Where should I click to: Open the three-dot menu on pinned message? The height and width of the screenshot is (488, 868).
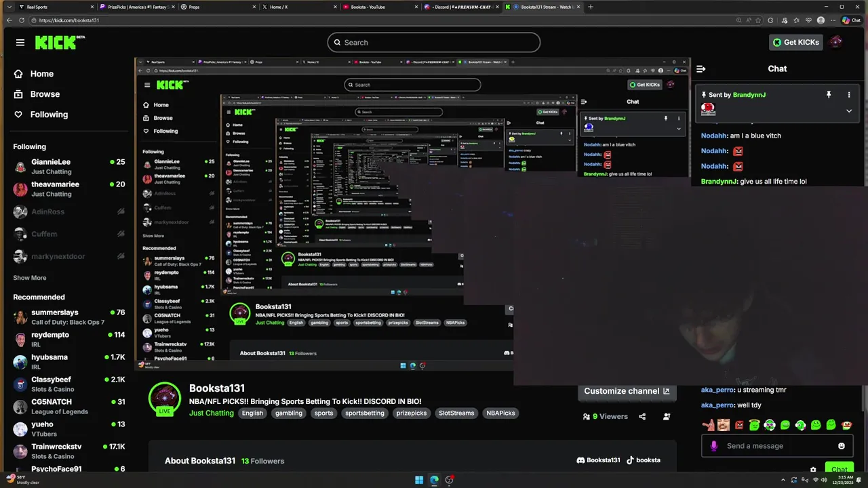tap(848, 95)
